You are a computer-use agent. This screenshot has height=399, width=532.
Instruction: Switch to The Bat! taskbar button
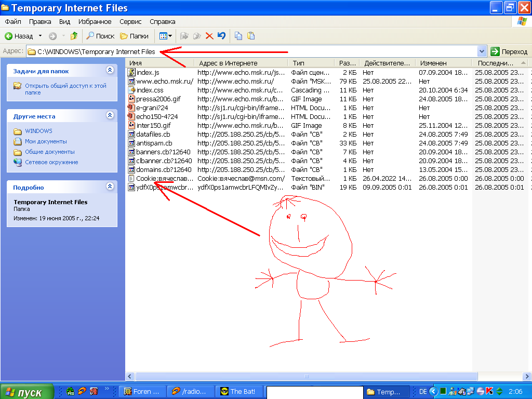click(x=239, y=392)
